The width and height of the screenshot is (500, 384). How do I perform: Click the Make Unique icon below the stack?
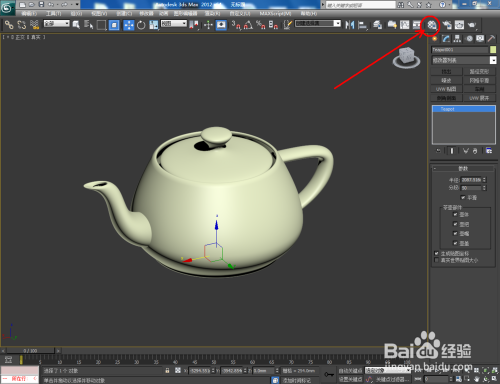[x=466, y=151]
